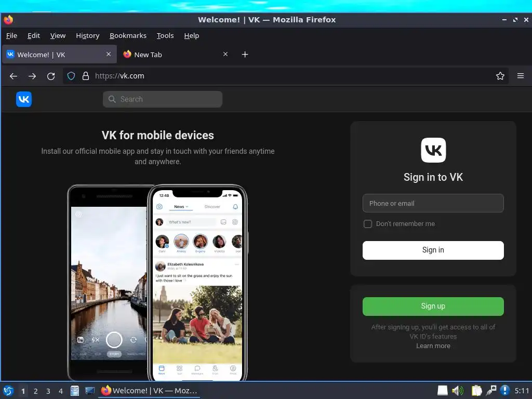Image resolution: width=532 pixels, height=399 pixels.
Task: Open the View menu
Action: tap(58, 36)
